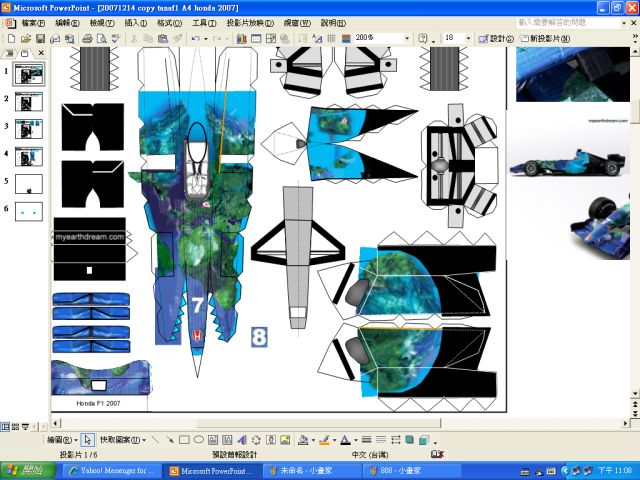
Task: Expand the toolbar options overflow chevron
Action: click(x=635, y=38)
